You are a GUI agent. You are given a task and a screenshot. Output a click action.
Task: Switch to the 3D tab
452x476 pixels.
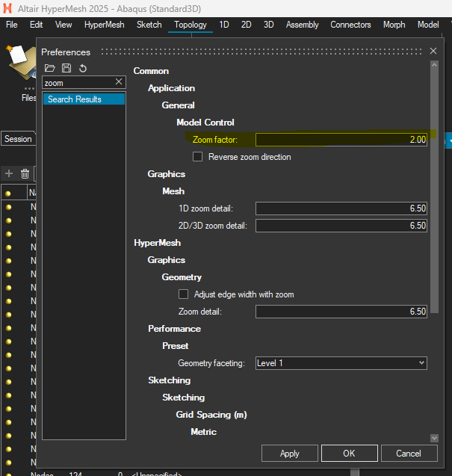click(x=269, y=25)
